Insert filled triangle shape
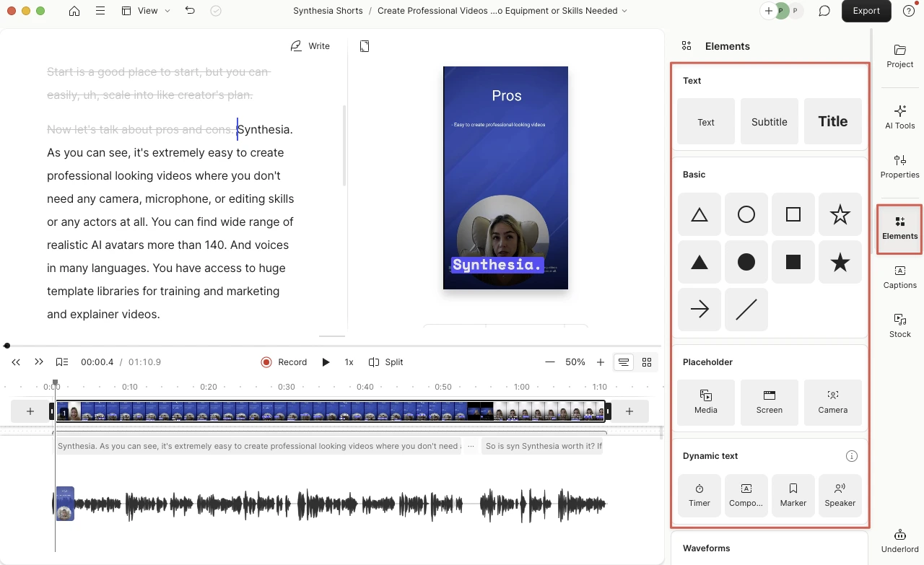Screen dimensions: 924x565 click(699, 262)
